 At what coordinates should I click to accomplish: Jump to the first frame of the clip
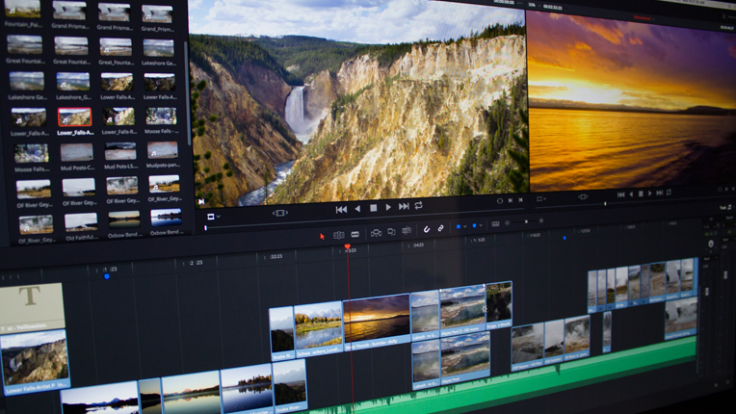click(341, 208)
